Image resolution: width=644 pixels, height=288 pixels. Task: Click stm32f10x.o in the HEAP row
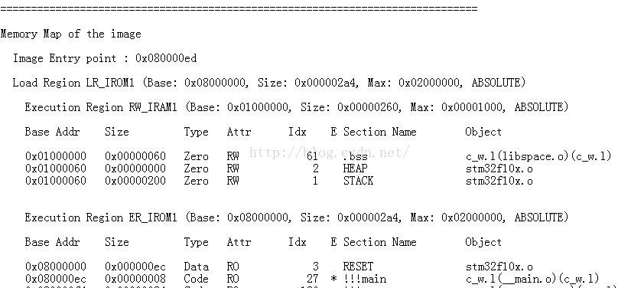(499, 169)
